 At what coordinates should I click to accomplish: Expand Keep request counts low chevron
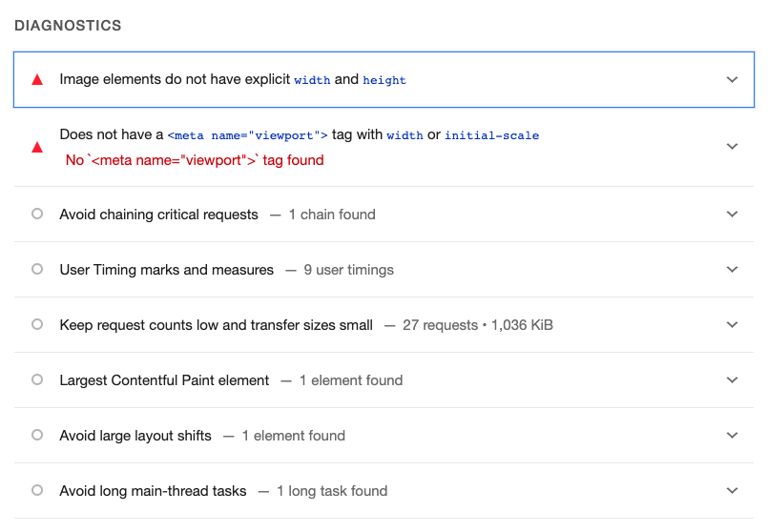coord(732,324)
